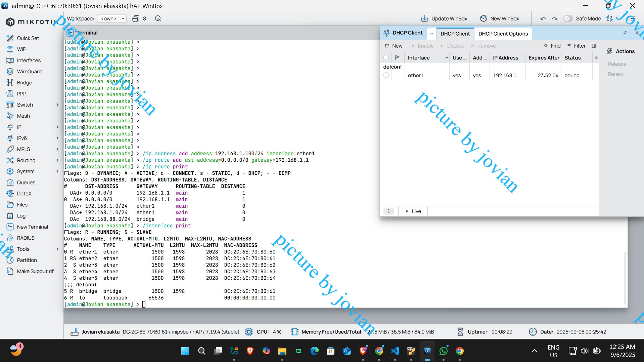Viewport: 644px width, 362px height.
Task: Open the DHCP Client window dropdown arrow
Action: click(x=431, y=34)
